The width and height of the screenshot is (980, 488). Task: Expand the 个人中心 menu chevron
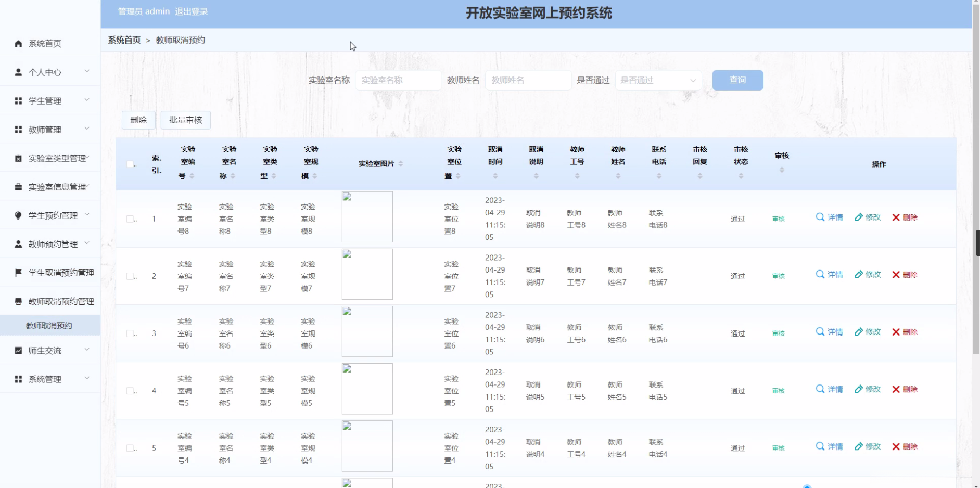point(87,71)
